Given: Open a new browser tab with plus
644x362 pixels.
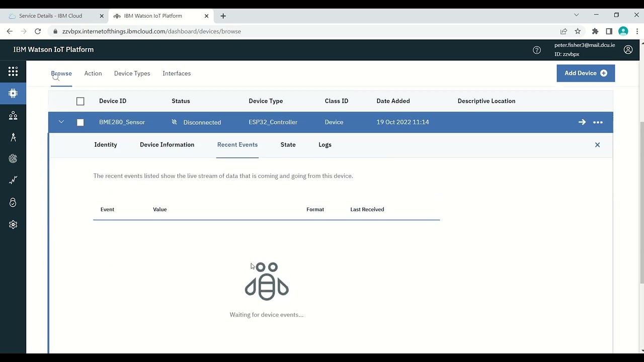Looking at the screenshot, I should [223, 16].
